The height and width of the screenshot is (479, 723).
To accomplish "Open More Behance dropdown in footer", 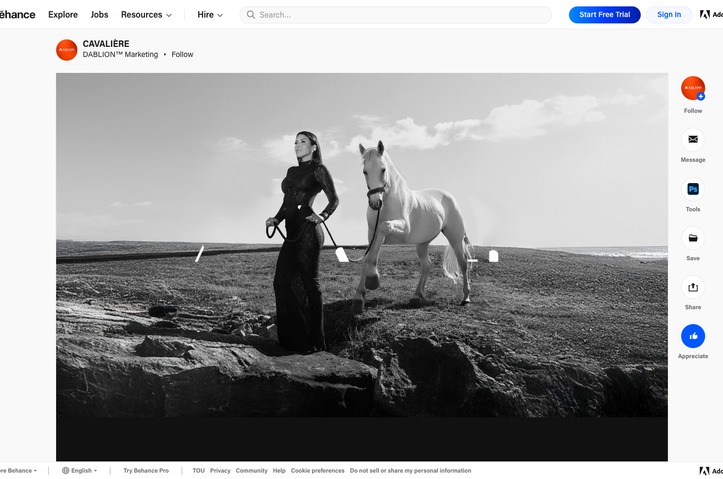I will coord(18,471).
